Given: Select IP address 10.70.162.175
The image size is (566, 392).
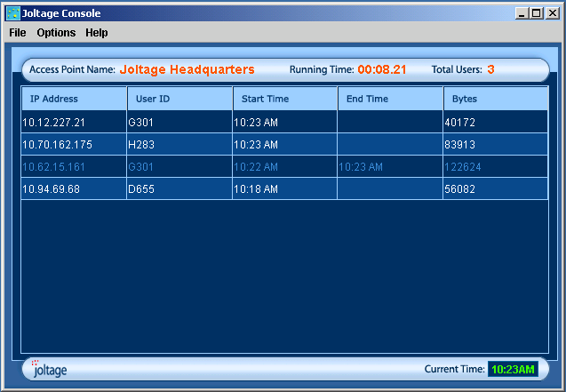Looking at the screenshot, I should (x=57, y=145).
